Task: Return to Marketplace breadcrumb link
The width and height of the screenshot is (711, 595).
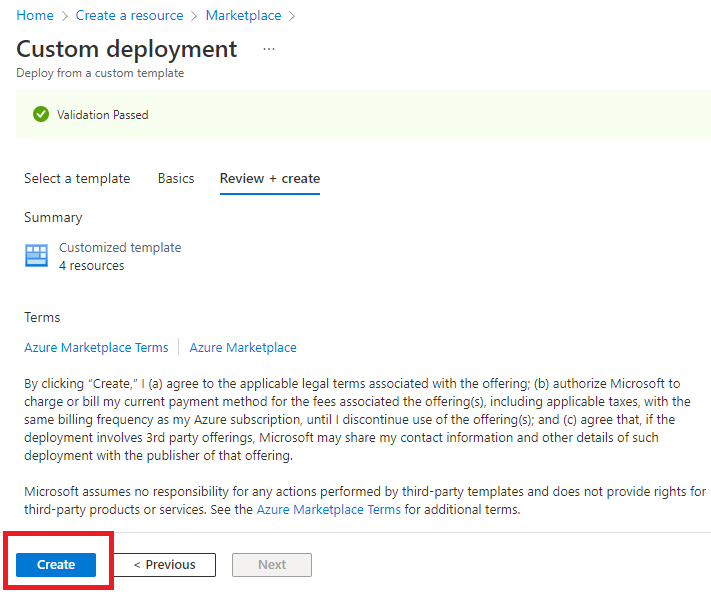Action: pyautogui.click(x=243, y=16)
